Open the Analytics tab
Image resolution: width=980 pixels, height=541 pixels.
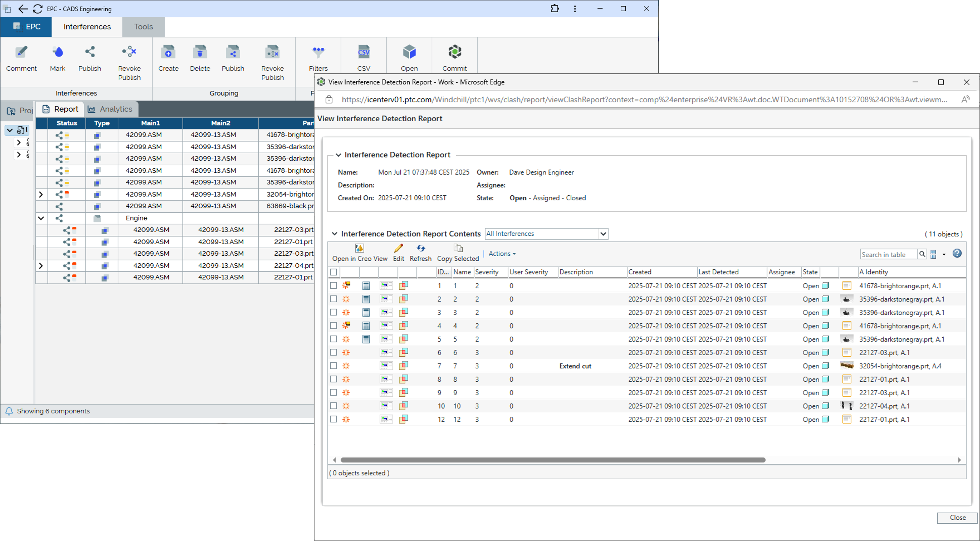(110, 109)
